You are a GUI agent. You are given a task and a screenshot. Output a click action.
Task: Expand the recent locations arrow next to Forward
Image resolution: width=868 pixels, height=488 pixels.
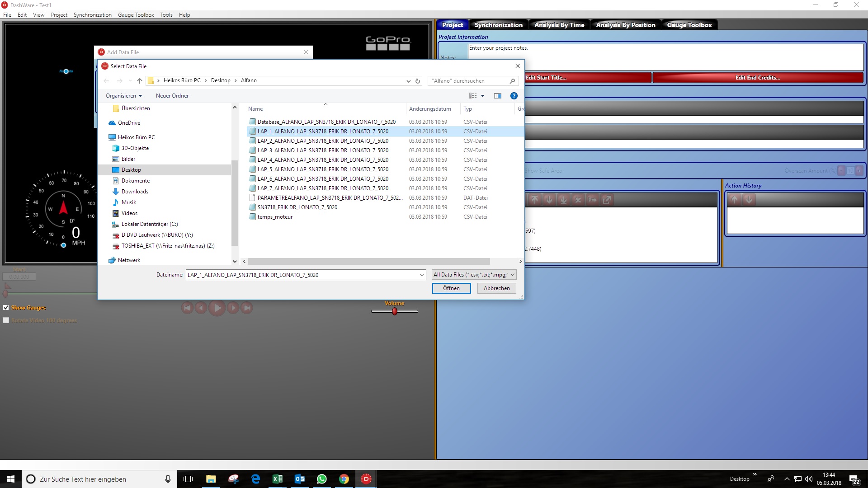coord(130,81)
